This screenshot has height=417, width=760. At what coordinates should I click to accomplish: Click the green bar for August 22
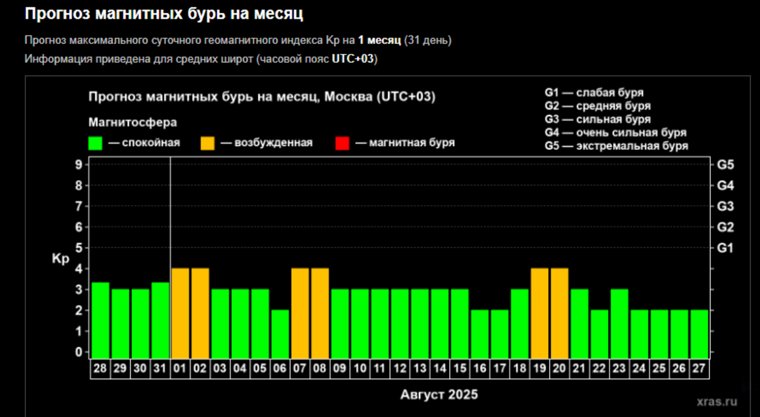[600, 334]
